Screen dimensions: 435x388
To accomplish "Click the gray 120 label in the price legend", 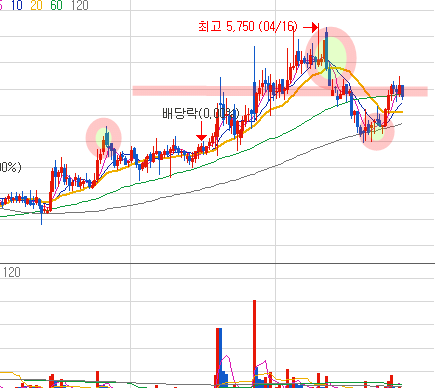I will (x=80, y=5).
